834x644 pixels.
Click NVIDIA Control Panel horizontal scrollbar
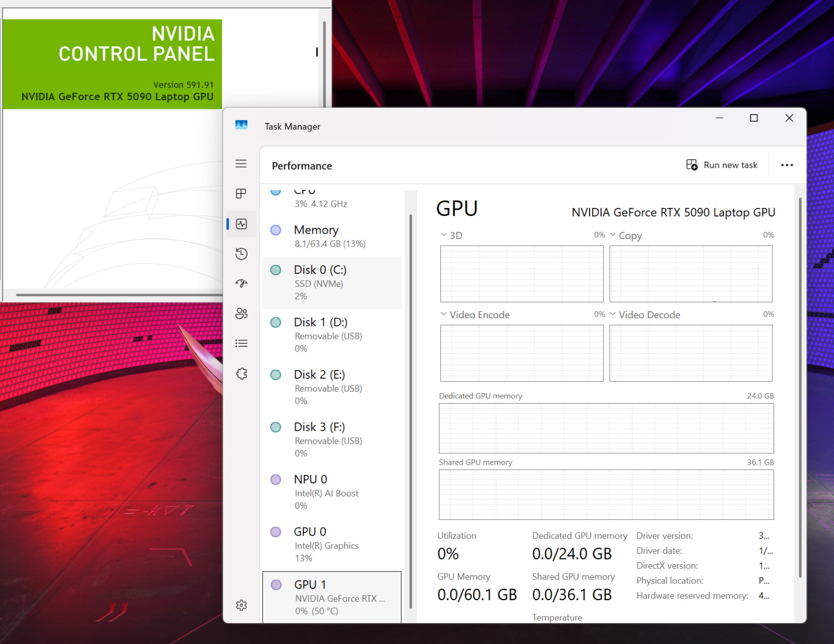pyautogui.click(x=119, y=295)
